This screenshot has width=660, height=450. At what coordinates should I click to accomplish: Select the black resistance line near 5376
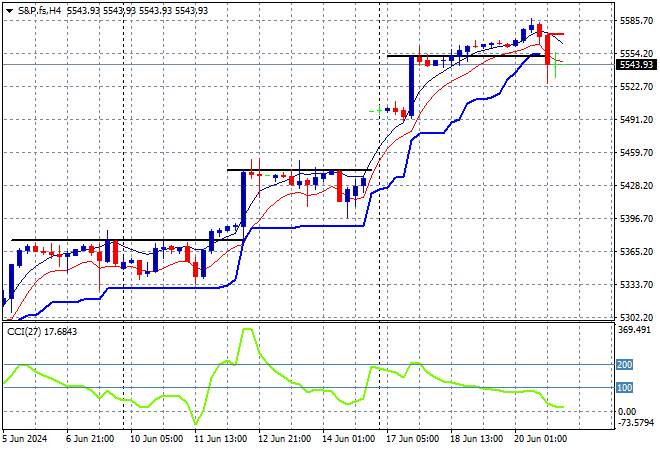point(127,240)
